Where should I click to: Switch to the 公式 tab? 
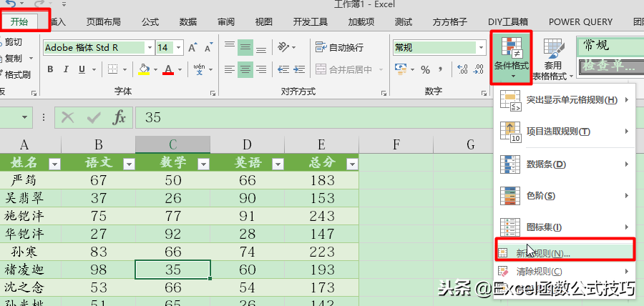click(x=150, y=21)
